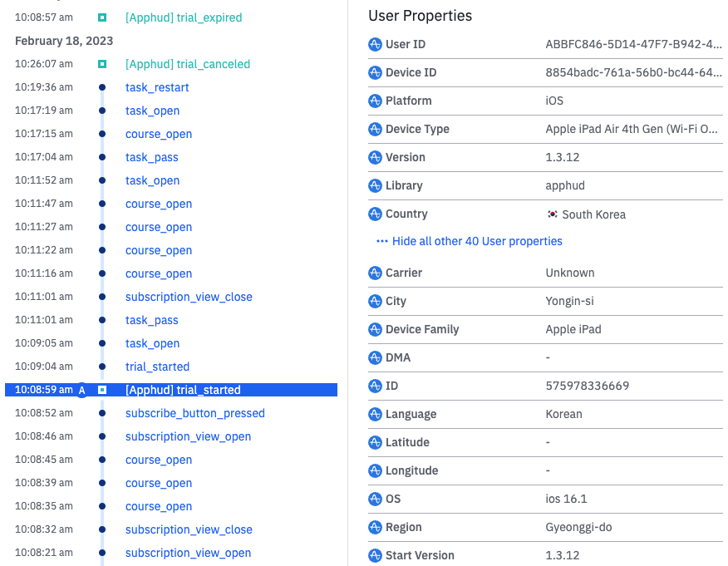Click the Amplitude icon beside OS property
Screen dimensions: 728x566
click(375, 499)
